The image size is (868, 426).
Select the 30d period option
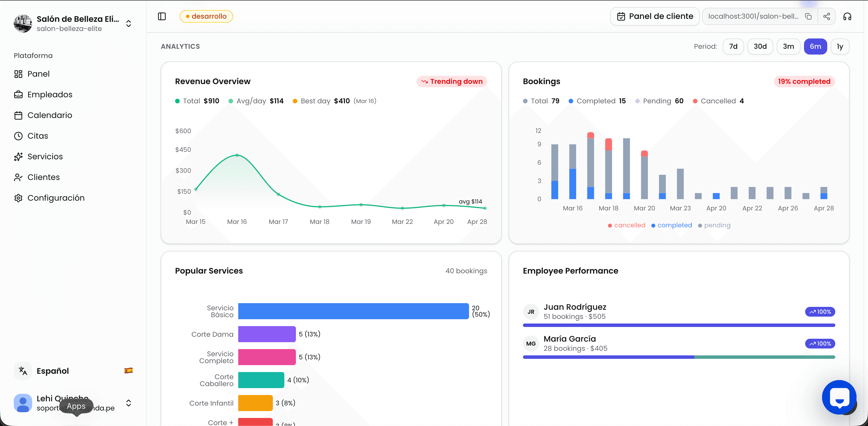click(x=760, y=47)
